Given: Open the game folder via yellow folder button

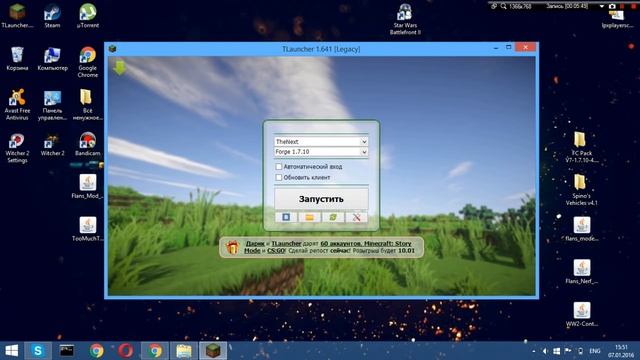Looking at the screenshot, I should [309, 217].
